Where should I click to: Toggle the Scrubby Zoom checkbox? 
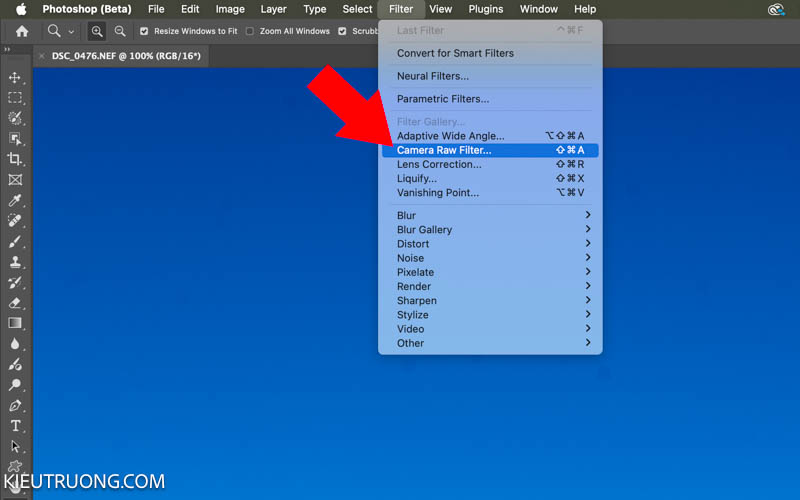tap(342, 31)
